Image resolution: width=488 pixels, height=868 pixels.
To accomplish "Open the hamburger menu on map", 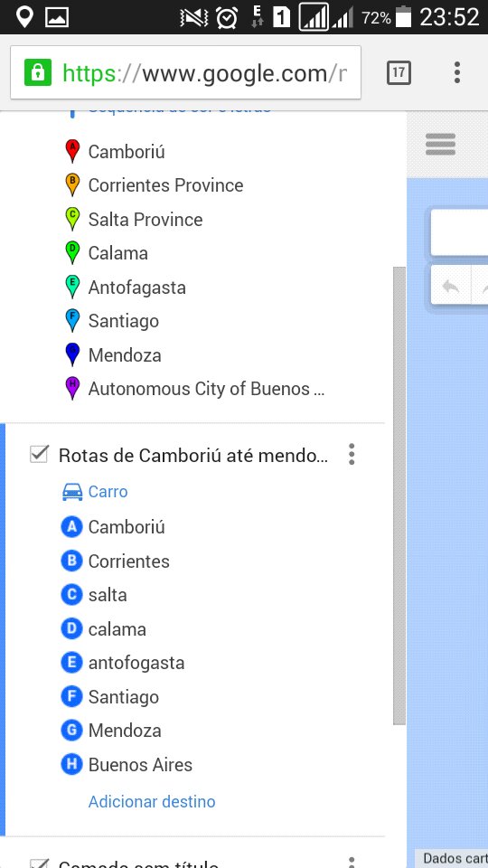I will [x=440, y=145].
